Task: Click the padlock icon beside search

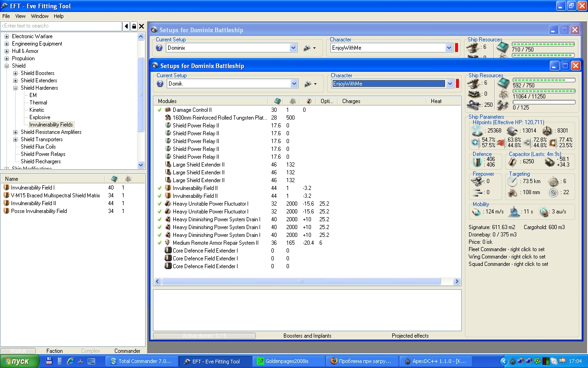Action: click(x=134, y=26)
